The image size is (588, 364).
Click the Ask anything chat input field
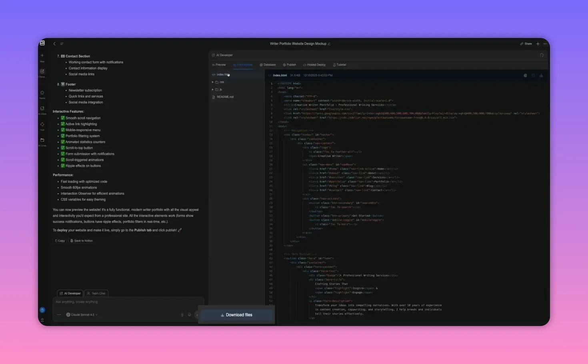pyautogui.click(x=128, y=302)
